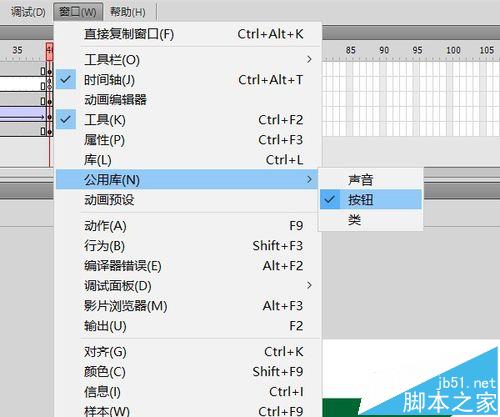Open the 样本(W) panel

tap(188, 410)
